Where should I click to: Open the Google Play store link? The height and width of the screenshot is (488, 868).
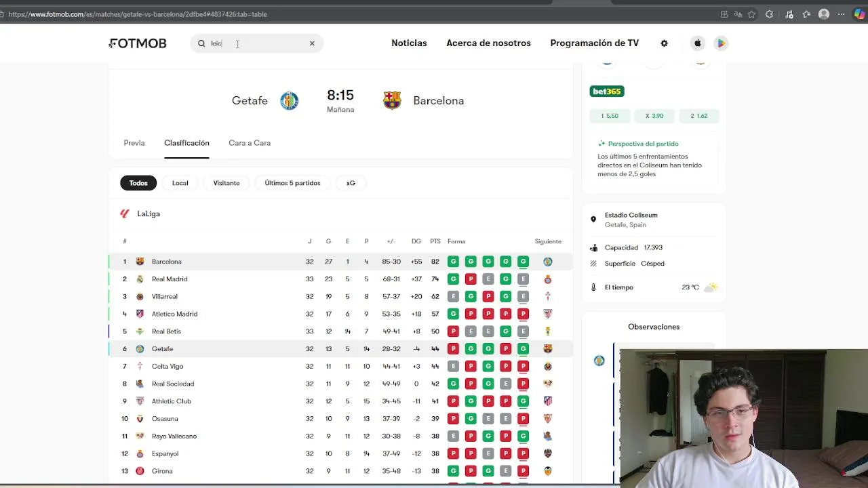pyautogui.click(x=721, y=43)
